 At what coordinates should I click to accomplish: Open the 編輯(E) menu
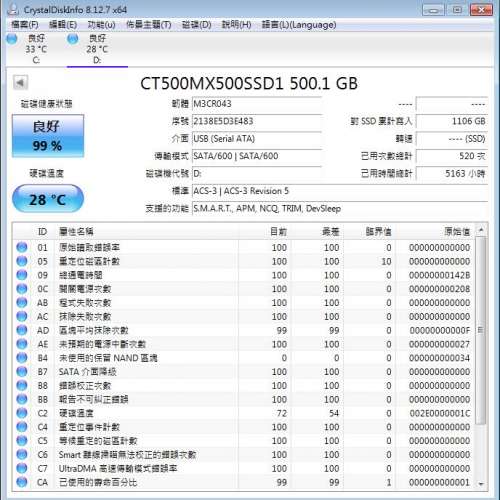coord(63,25)
